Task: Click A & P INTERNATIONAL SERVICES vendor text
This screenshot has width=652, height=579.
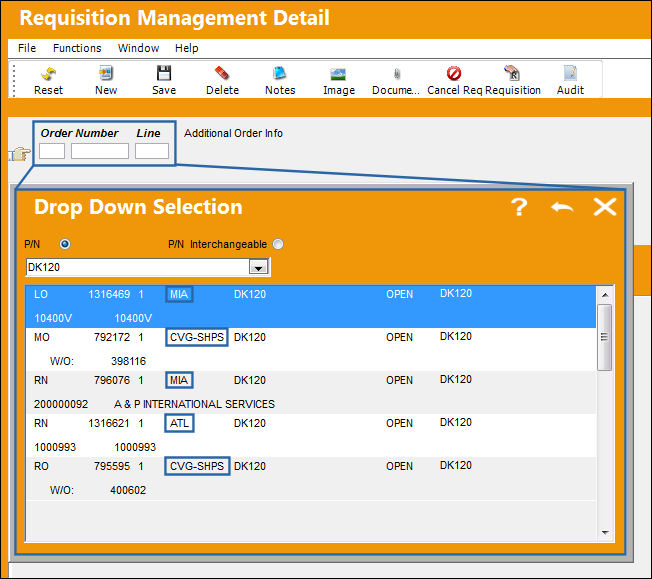Action: (194, 404)
